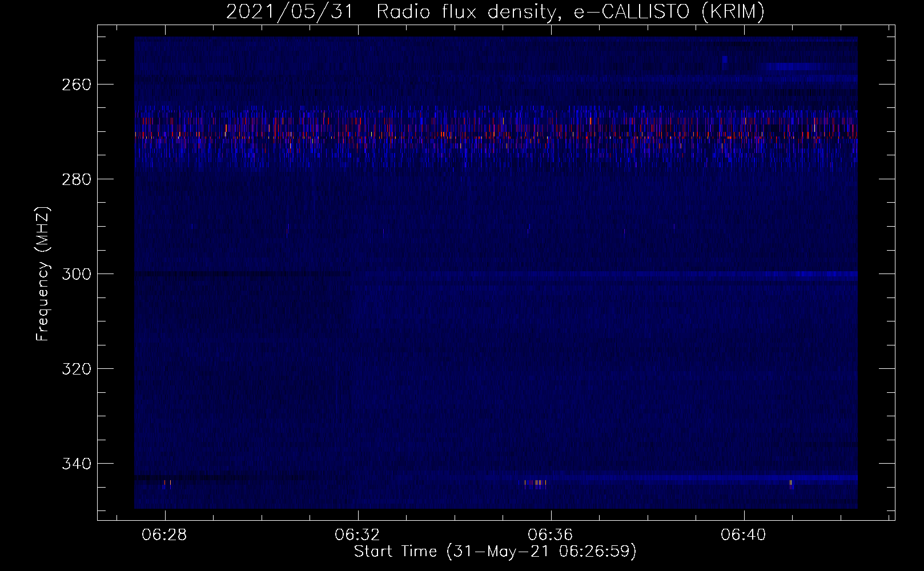This screenshot has width=924, height=571.
Task: Click the 06:28 time tick label
Action: 164,535
